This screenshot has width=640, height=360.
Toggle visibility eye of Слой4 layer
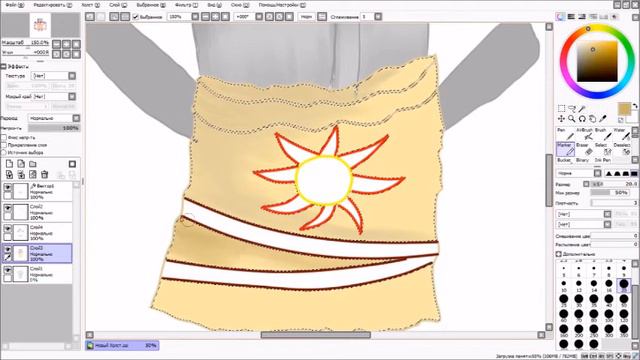[x=8, y=229]
